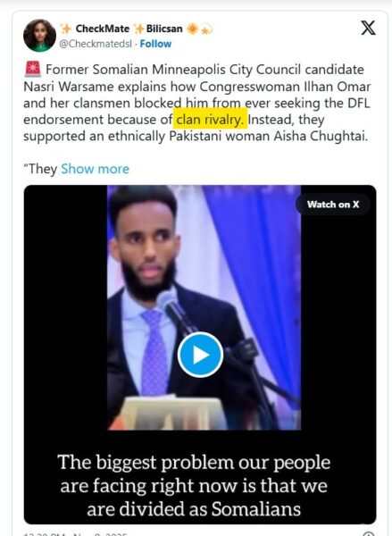Open the @Checkmatedsl handle link
392x536 pixels.
tap(96, 44)
